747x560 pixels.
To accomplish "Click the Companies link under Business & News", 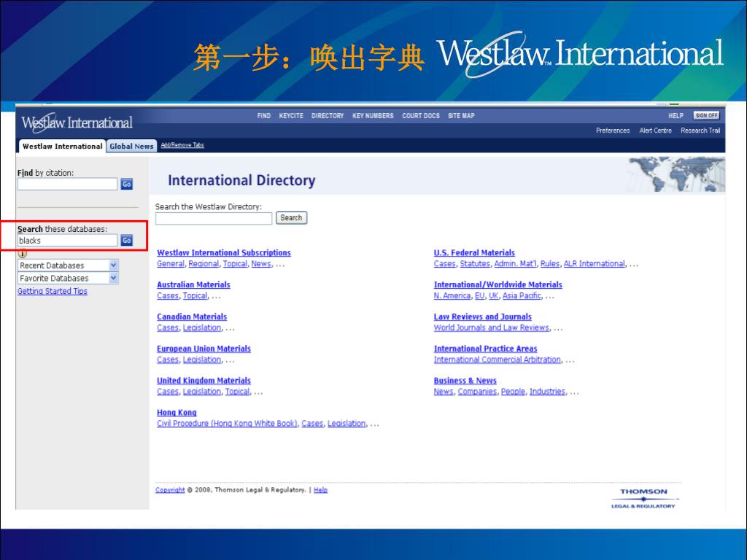I will tap(477, 392).
